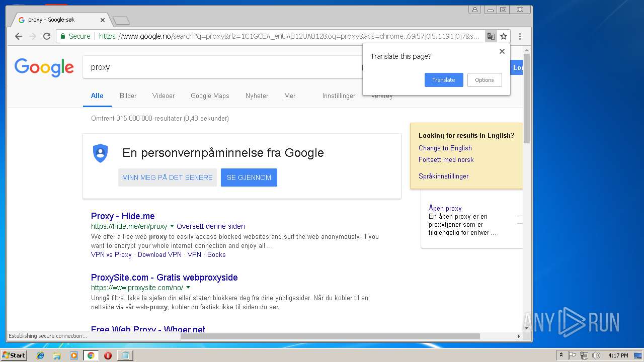Click the browser back arrow
The image size is (644, 362).
coord(19,36)
